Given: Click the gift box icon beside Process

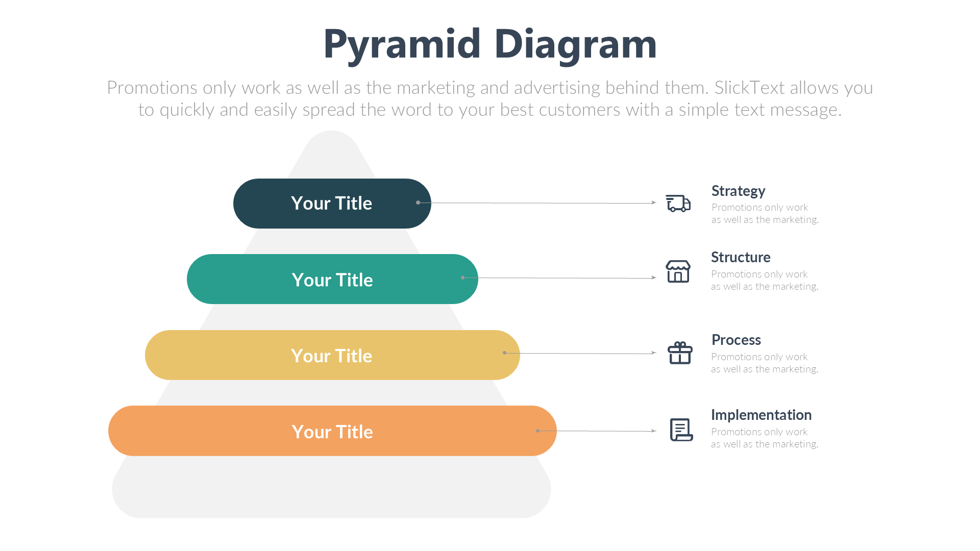Looking at the screenshot, I should [x=680, y=353].
